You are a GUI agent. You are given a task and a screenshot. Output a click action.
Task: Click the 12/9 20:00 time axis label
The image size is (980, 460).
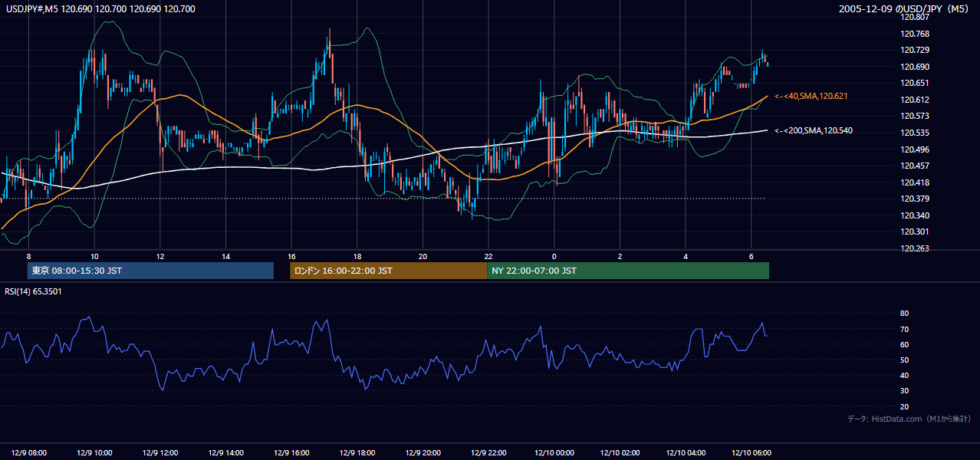(423, 453)
